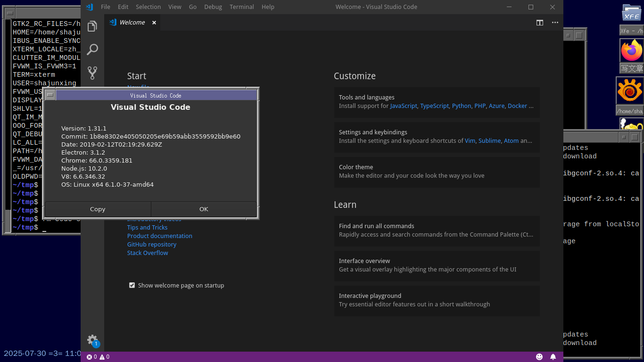The image size is (644, 362).
Task: Open the GitHub repository link
Action: coord(152,244)
